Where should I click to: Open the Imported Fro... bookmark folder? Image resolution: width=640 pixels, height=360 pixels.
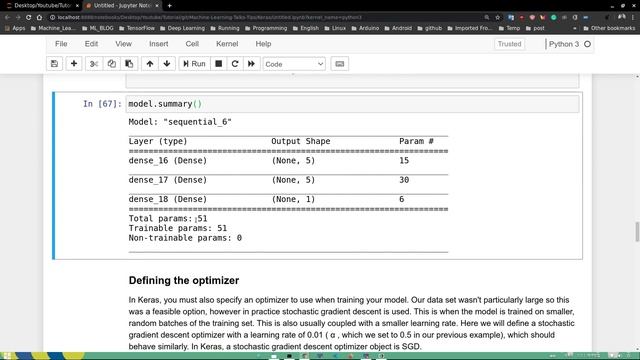[x=470, y=28]
